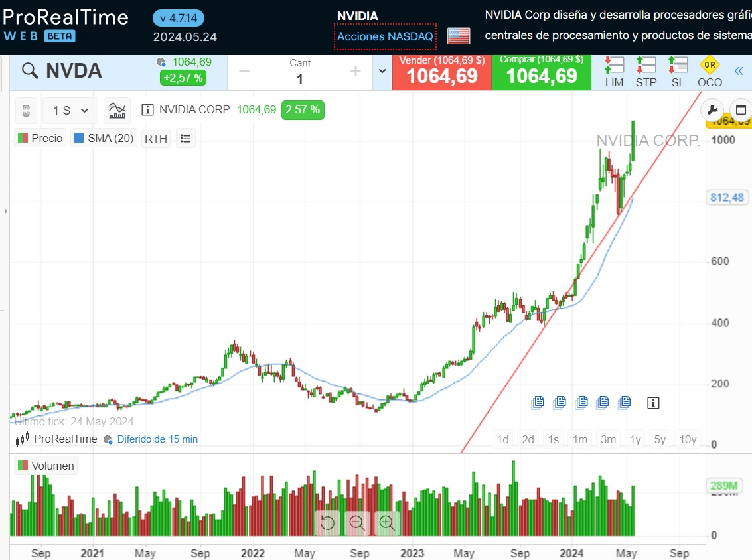Screen dimensions: 752x560
Task: Open chart settings with the wrench icon
Action: click(714, 110)
